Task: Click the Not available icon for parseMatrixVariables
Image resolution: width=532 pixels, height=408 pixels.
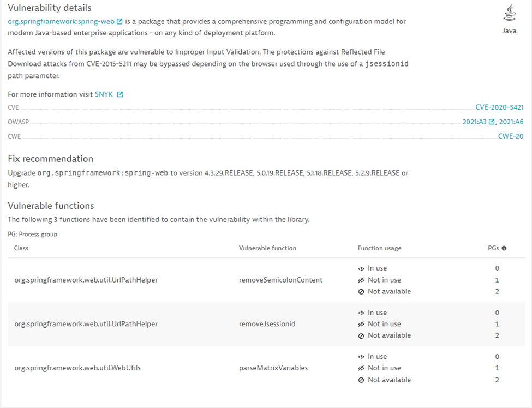Action: 360,379
